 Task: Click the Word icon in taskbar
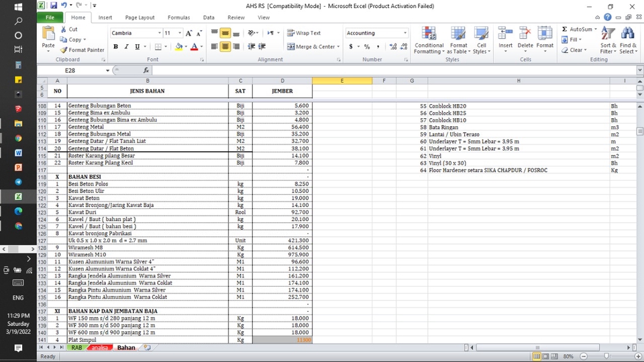[18, 152]
